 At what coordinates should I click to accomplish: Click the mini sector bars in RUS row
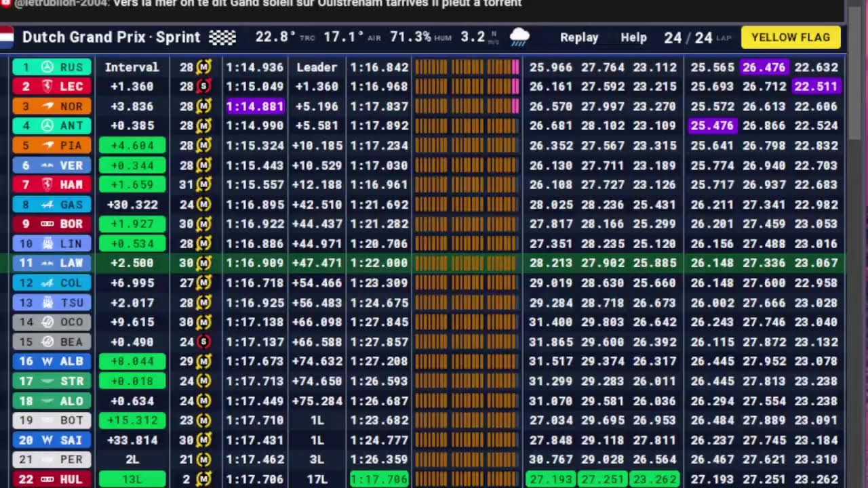pos(467,67)
